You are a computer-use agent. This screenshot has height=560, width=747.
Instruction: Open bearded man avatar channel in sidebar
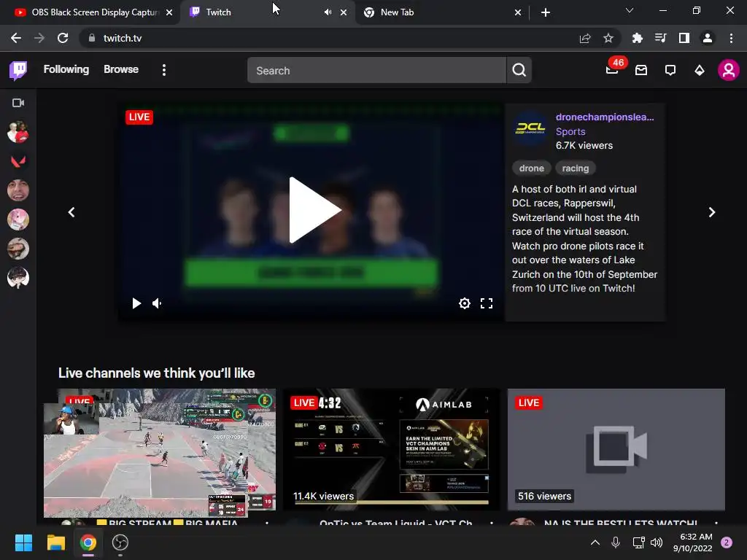pyautogui.click(x=18, y=249)
